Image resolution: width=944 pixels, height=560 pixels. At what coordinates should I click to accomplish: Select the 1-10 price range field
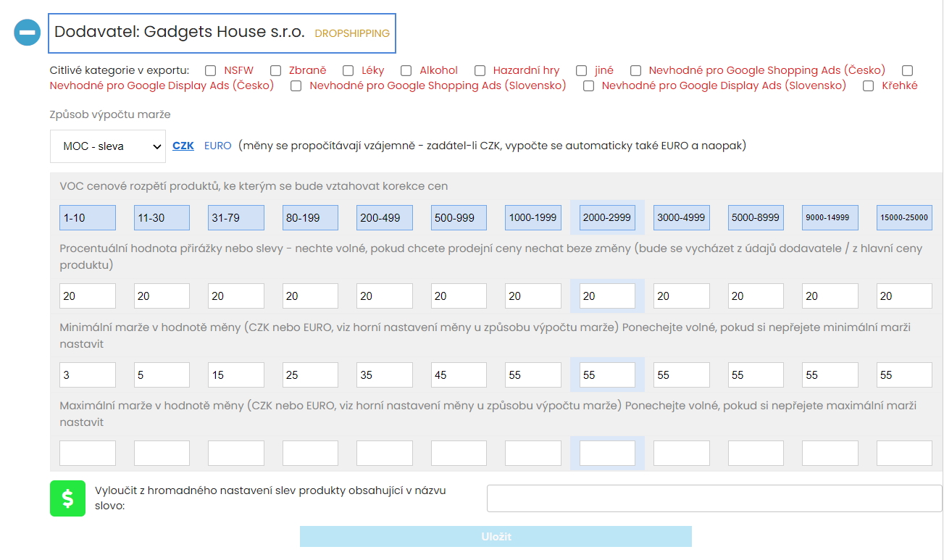point(88,217)
